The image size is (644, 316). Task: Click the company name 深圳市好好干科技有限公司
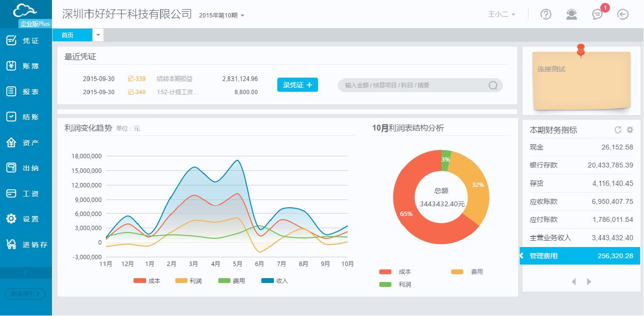[x=127, y=14]
